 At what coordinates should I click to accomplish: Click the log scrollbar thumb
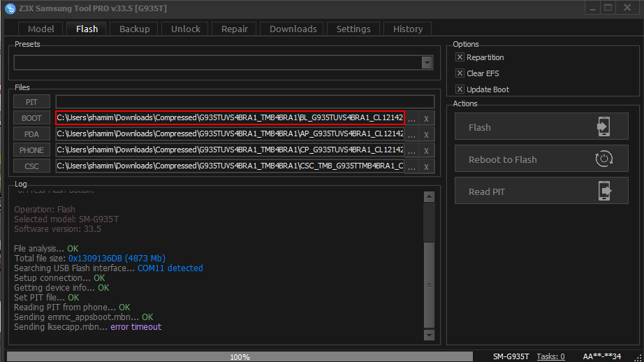click(429, 285)
